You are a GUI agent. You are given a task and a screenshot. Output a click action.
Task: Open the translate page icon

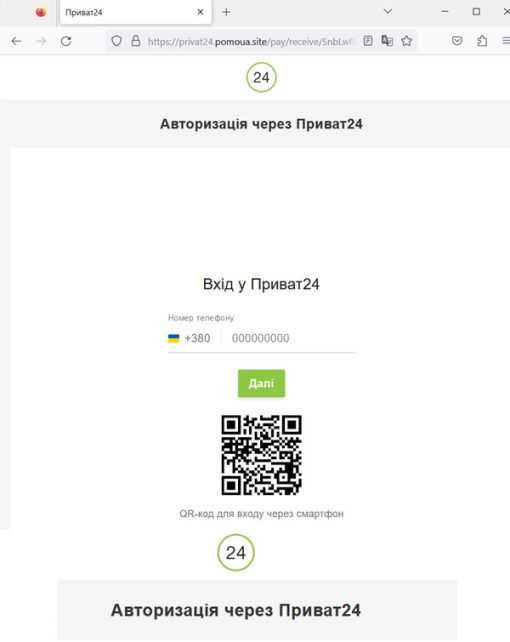click(x=387, y=41)
